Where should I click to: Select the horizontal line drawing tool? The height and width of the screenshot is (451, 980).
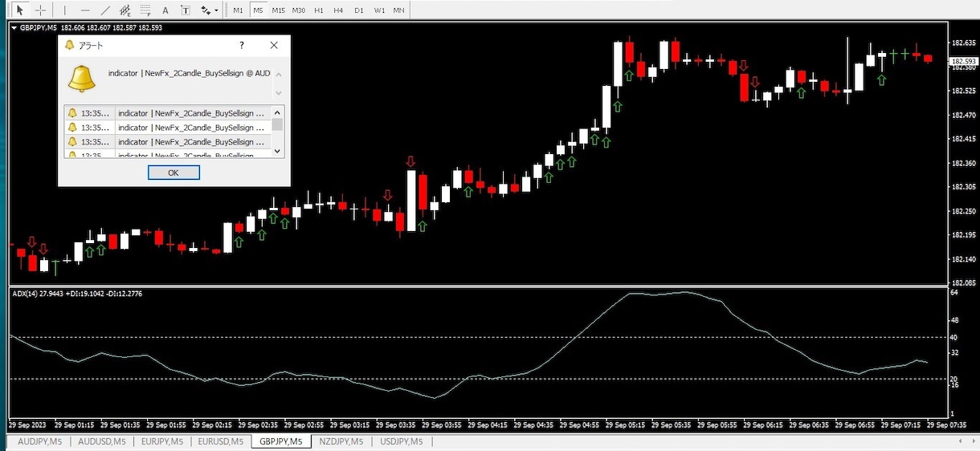[85, 10]
